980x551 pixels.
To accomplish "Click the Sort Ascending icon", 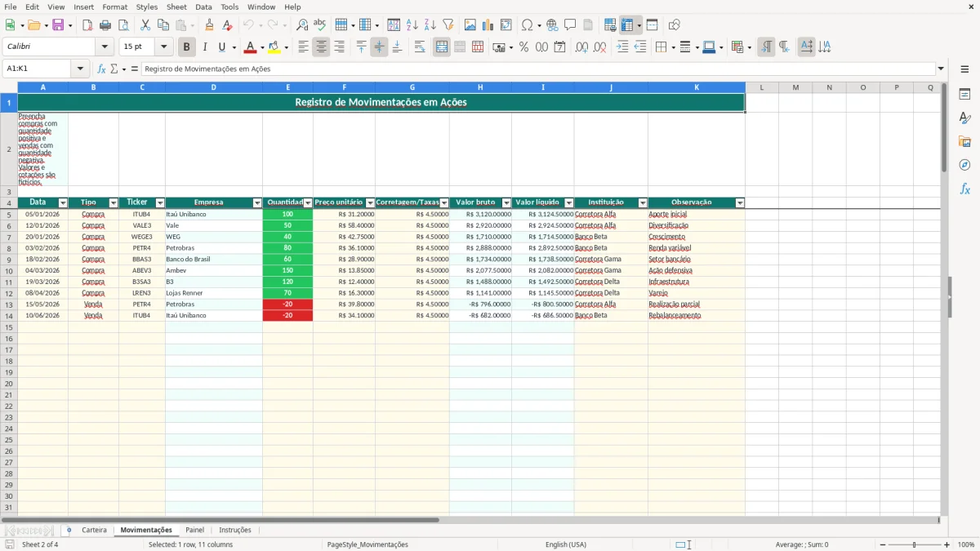I will tap(412, 25).
